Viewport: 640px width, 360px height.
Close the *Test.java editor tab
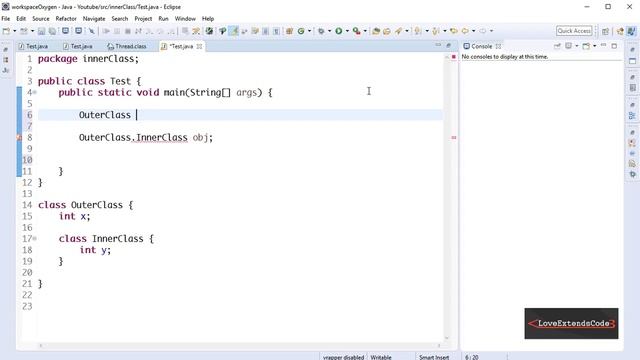click(199, 47)
